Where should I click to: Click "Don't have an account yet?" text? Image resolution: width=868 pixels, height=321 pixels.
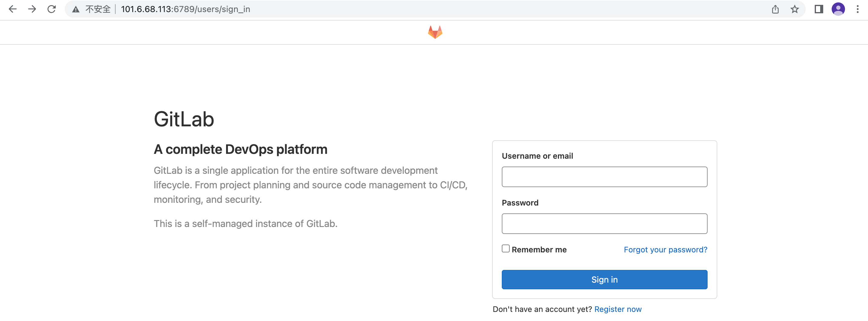click(542, 309)
